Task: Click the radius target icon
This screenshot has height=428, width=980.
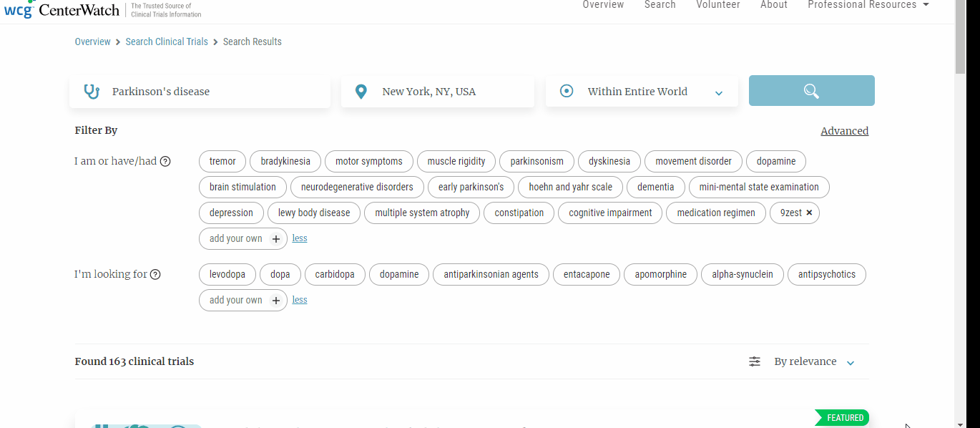Action: [x=567, y=92]
